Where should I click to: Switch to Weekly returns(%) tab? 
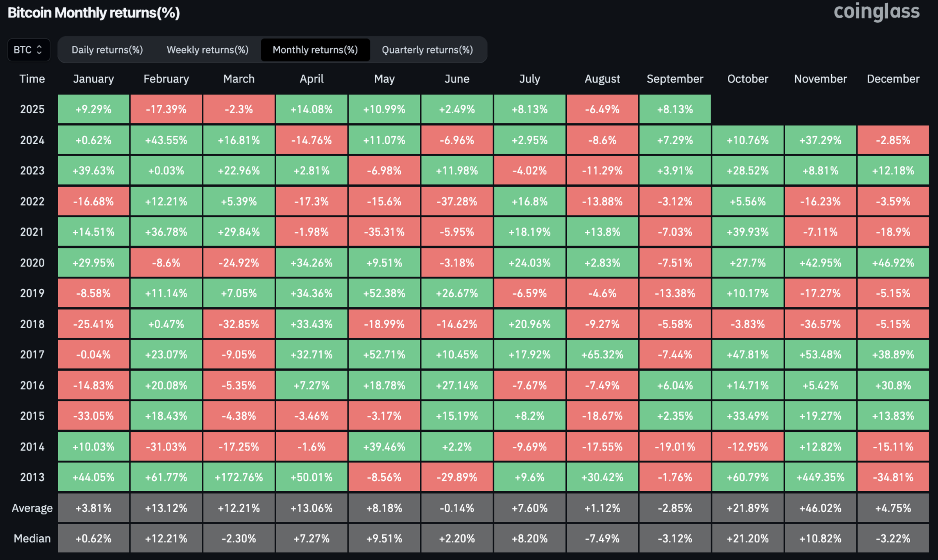[x=208, y=50]
